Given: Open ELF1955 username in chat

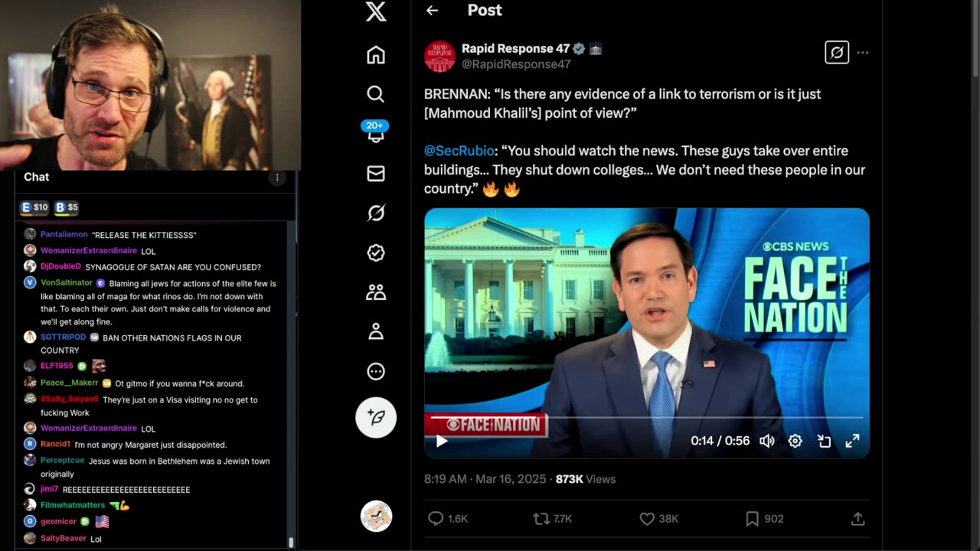Looking at the screenshot, I should click(57, 366).
